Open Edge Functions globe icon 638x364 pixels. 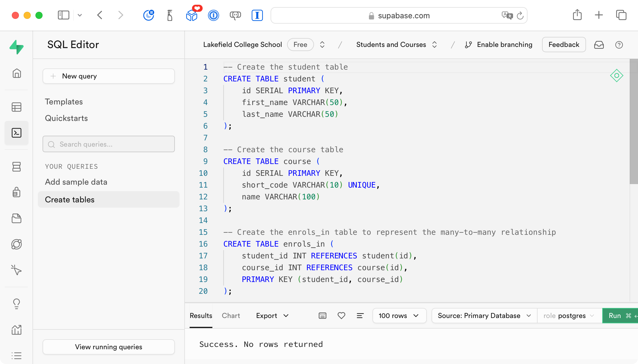[x=17, y=244]
